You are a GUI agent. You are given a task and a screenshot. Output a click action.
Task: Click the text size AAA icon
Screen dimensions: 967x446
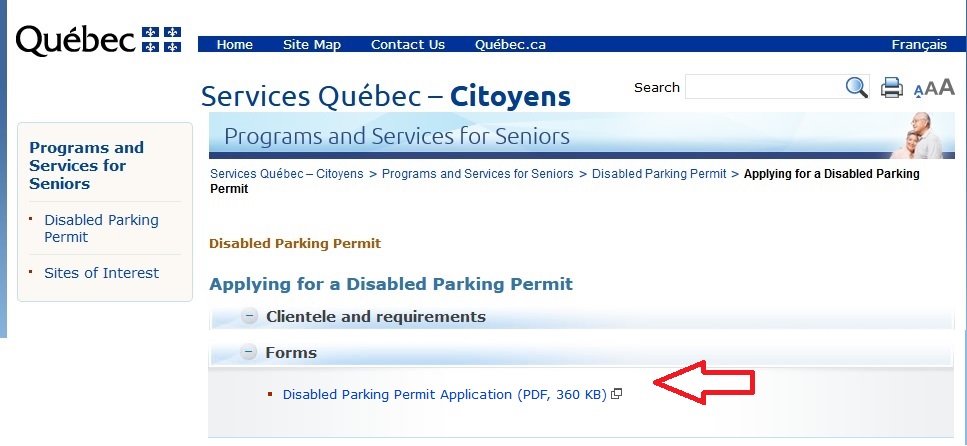934,88
